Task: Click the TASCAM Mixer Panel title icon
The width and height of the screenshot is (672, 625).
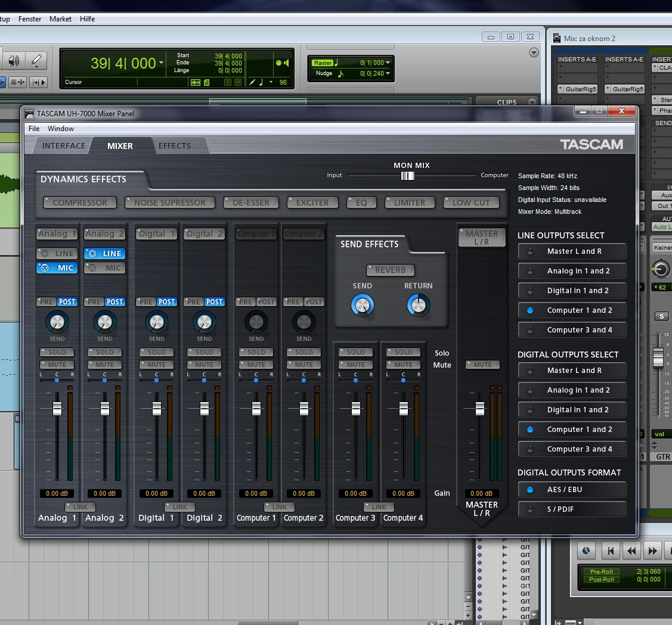Action: [x=29, y=114]
